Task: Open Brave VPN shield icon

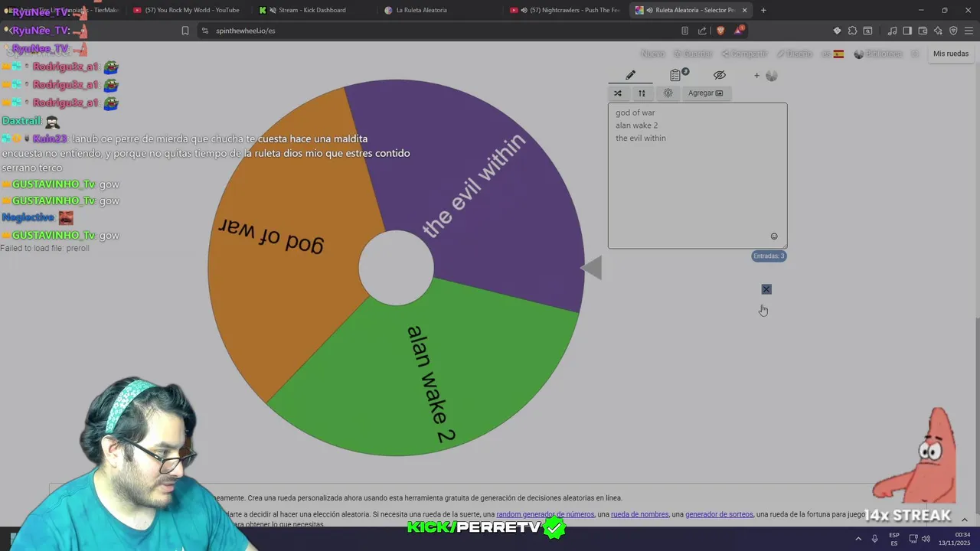Action: coord(953,31)
